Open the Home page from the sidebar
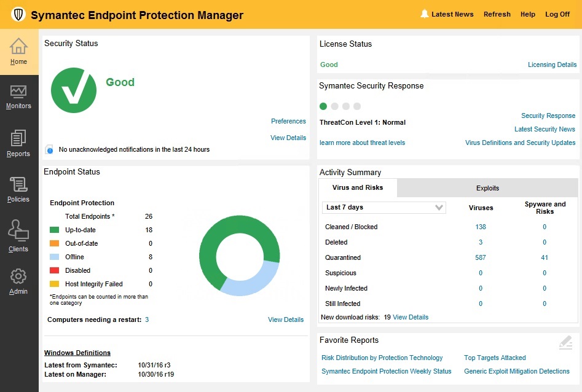Screen dimensions: 582x392 tap(18, 52)
